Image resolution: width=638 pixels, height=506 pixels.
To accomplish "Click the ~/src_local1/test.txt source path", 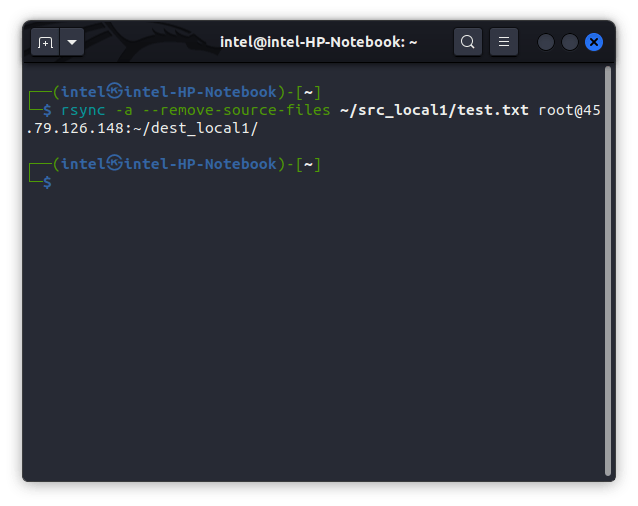I will (434, 110).
